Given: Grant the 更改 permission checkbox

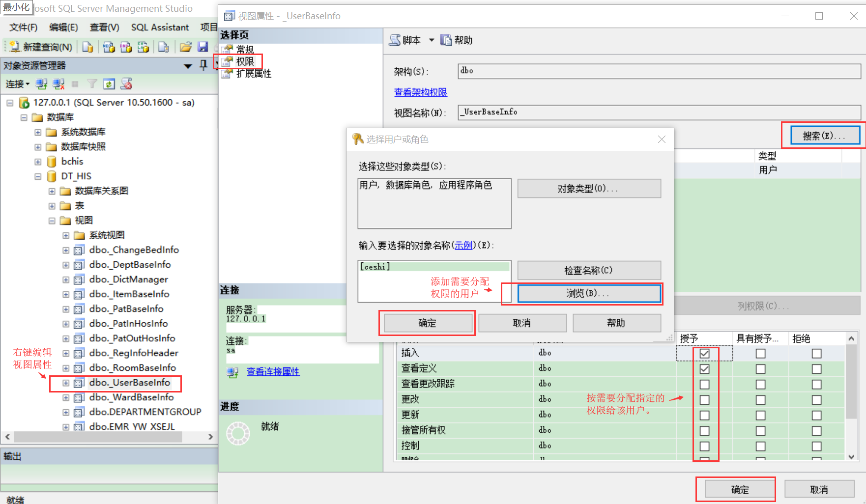Looking at the screenshot, I should point(705,399).
